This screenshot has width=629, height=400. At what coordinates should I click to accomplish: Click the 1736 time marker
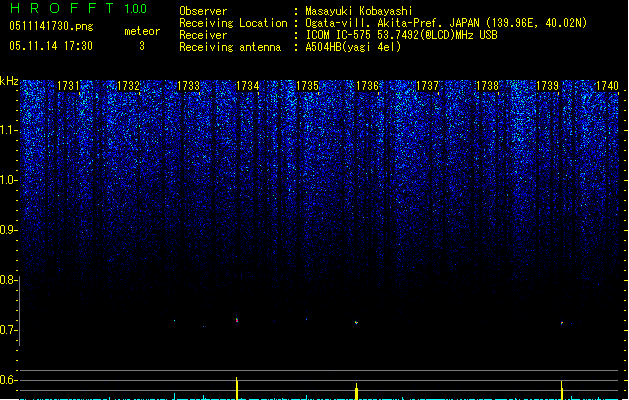(x=367, y=86)
